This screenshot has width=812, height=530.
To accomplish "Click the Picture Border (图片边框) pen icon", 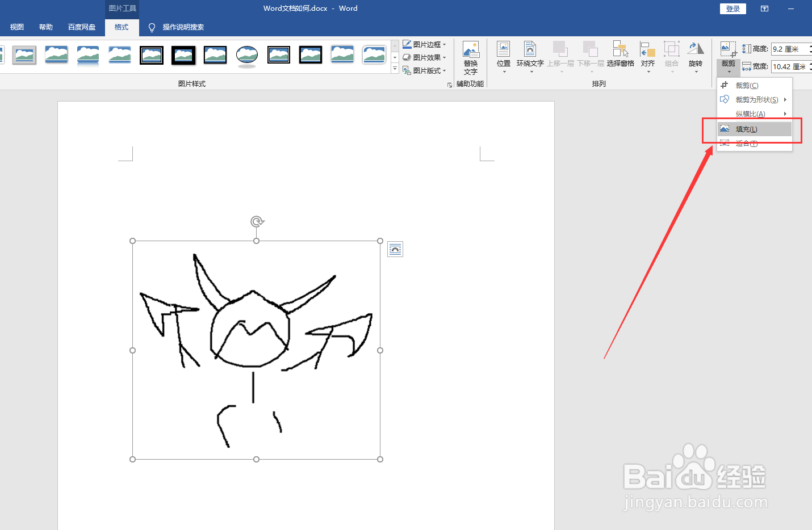I will [407, 44].
